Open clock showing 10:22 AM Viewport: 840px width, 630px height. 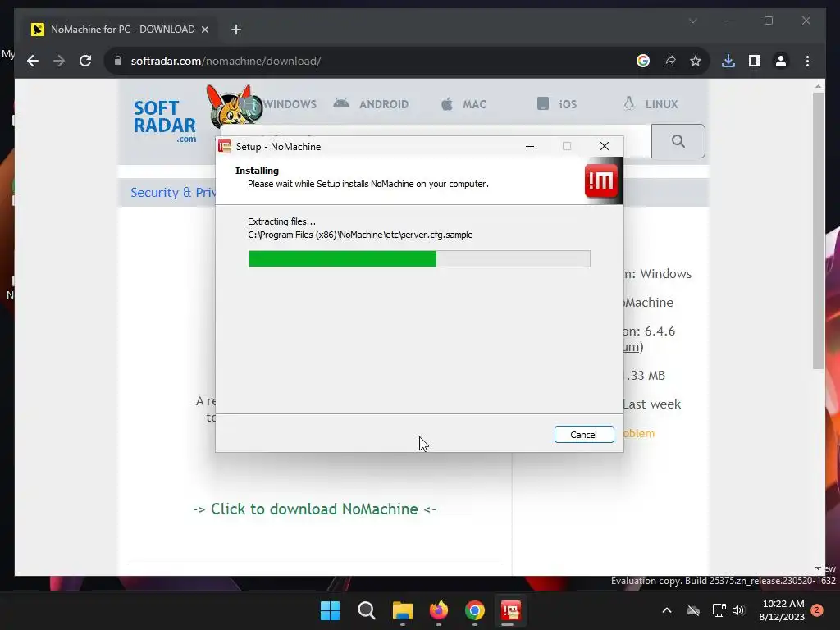coord(782,610)
